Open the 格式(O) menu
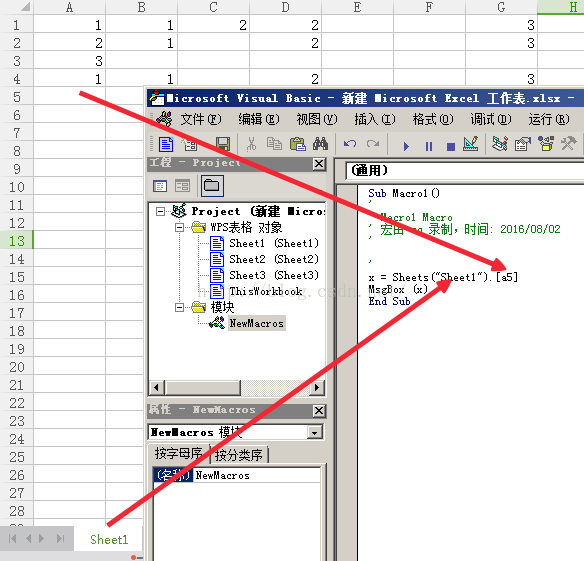 (x=433, y=120)
